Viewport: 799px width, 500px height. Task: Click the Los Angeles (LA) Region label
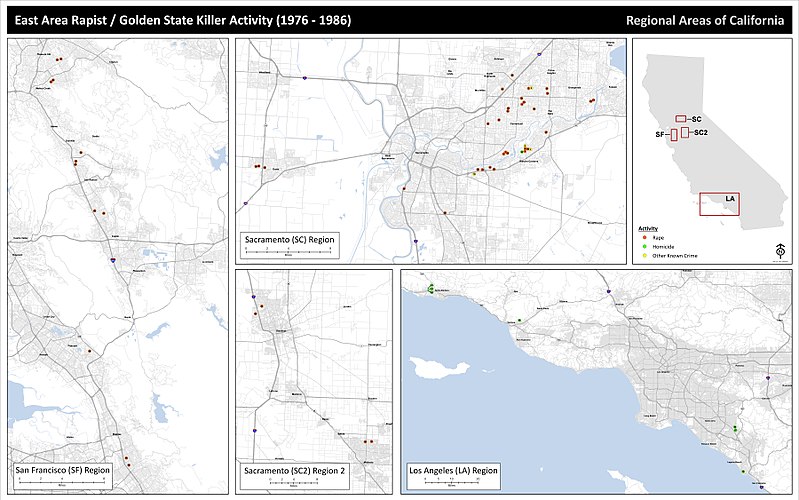[453, 469]
